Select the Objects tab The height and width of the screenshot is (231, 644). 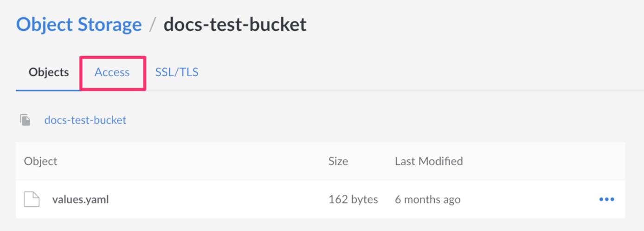pyautogui.click(x=49, y=73)
